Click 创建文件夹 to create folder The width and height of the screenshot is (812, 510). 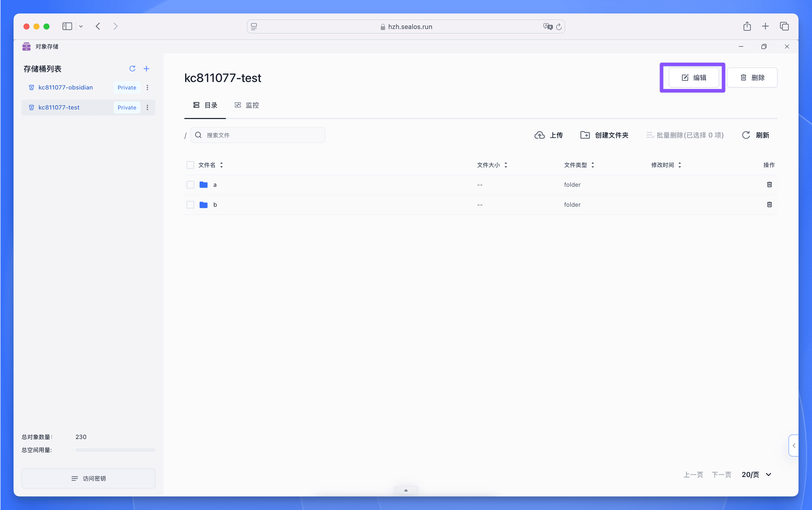604,135
